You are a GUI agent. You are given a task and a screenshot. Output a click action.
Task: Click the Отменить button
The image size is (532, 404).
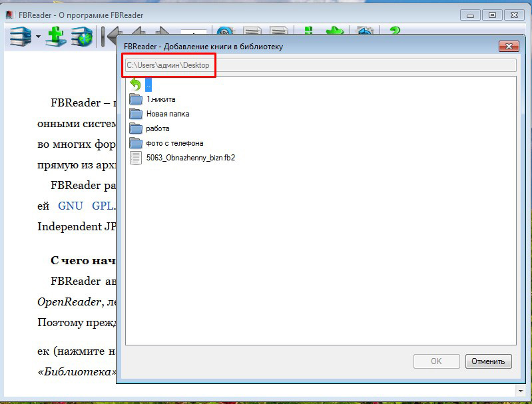pos(488,361)
